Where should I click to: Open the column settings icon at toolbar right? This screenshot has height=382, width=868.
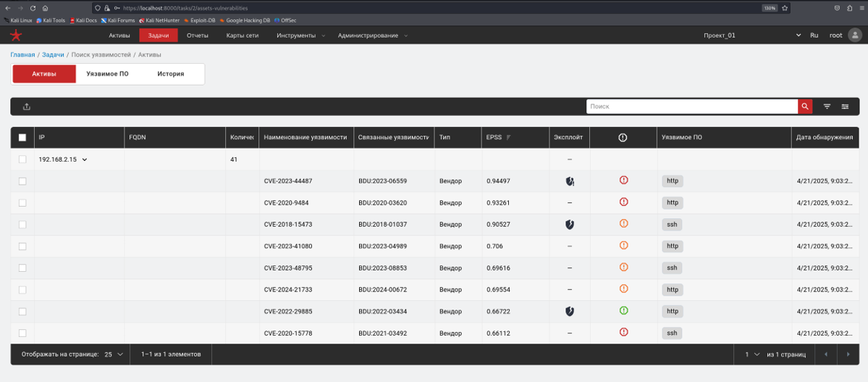845,107
